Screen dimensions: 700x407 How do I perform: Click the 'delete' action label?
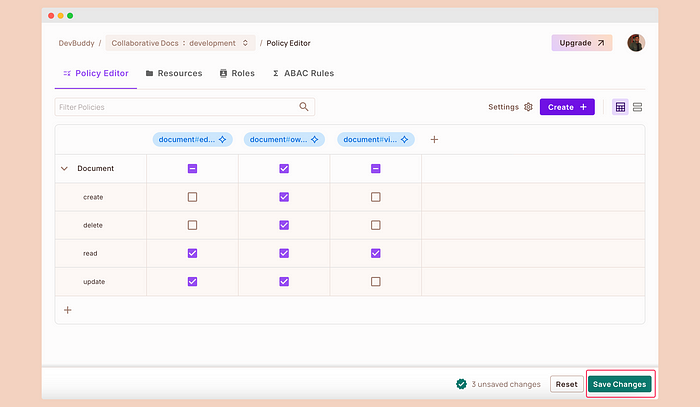tap(93, 225)
